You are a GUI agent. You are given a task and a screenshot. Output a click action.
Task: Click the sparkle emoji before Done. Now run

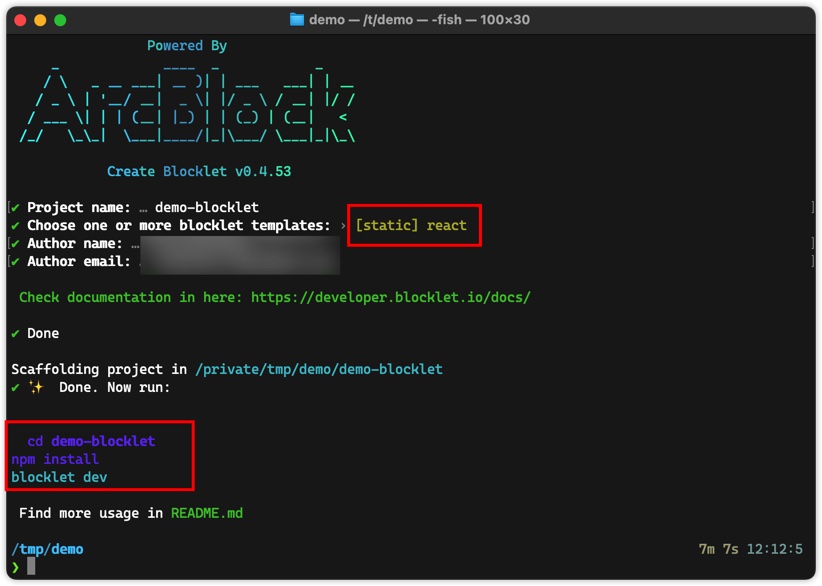36,387
